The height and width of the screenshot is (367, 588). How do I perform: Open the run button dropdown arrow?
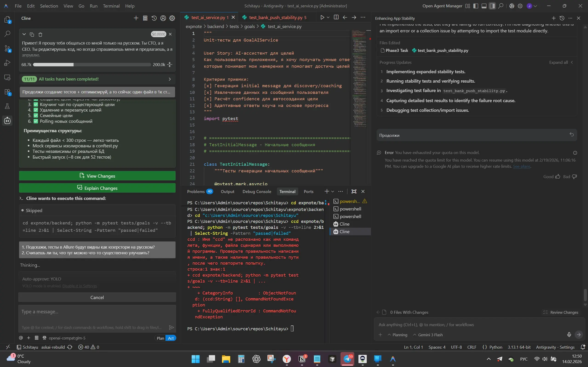[x=328, y=17]
